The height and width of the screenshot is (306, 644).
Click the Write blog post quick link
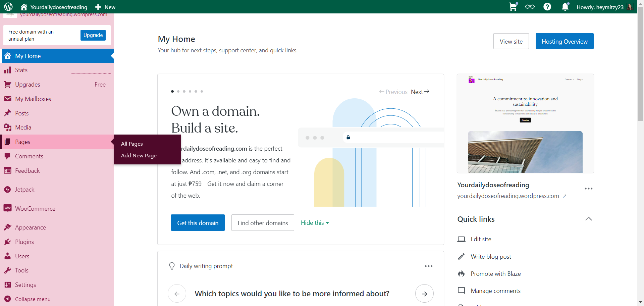pos(491,257)
